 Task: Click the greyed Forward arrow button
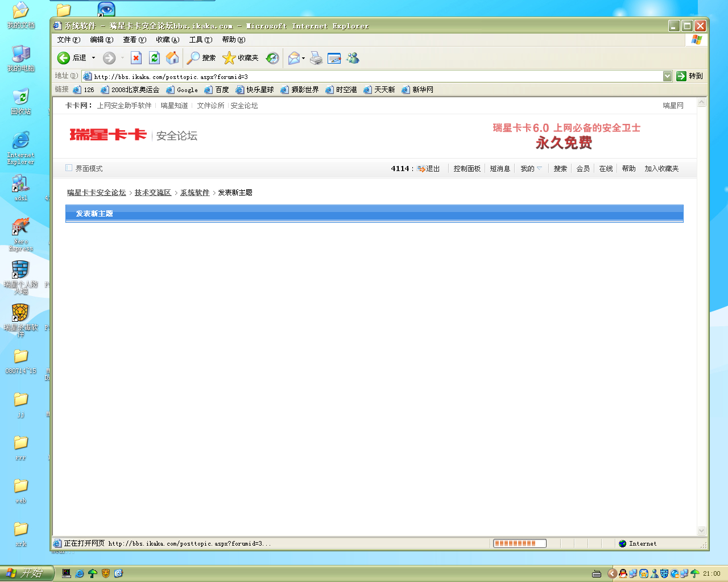coord(109,58)
